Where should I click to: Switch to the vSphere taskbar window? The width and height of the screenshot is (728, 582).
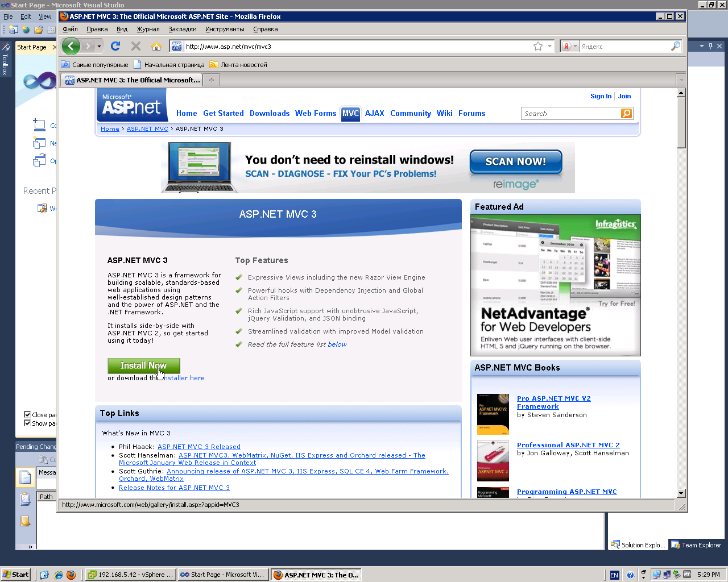pyautogui.click(x=130, y=575)
